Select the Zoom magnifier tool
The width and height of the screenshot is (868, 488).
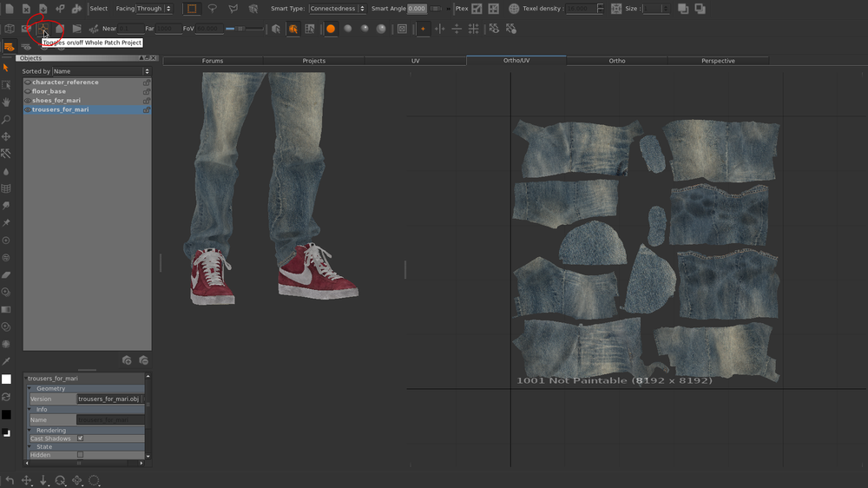(6, 120)
